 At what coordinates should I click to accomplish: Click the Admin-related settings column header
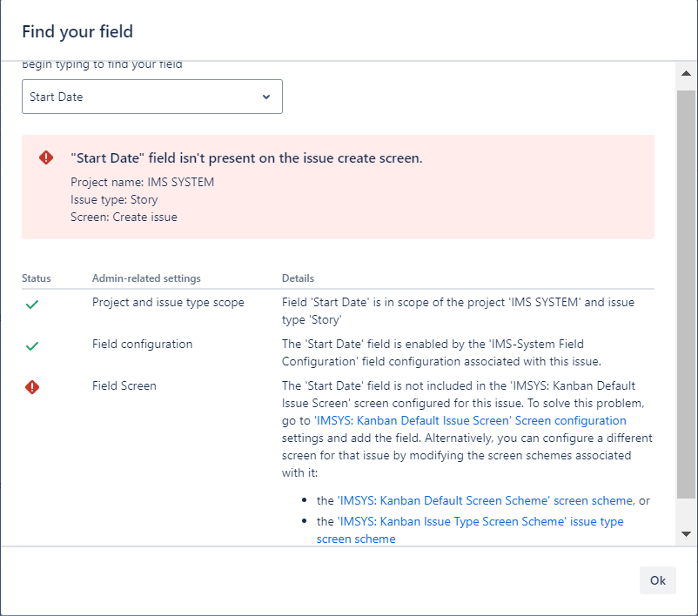pyautogui.click(x=146, y=278)
